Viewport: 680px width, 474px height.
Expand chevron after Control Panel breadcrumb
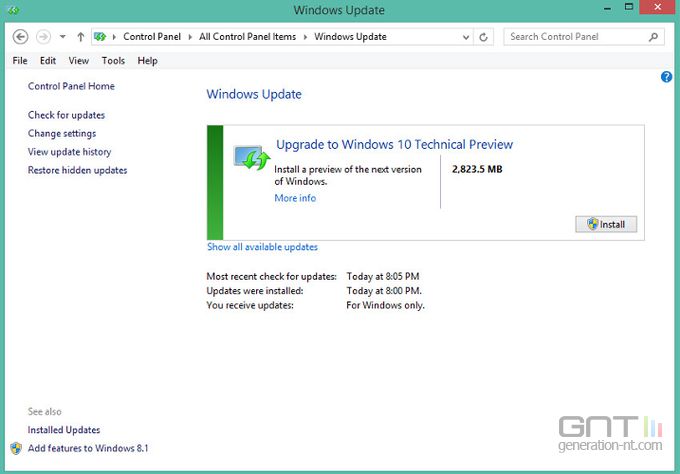[x=190, y=37]
